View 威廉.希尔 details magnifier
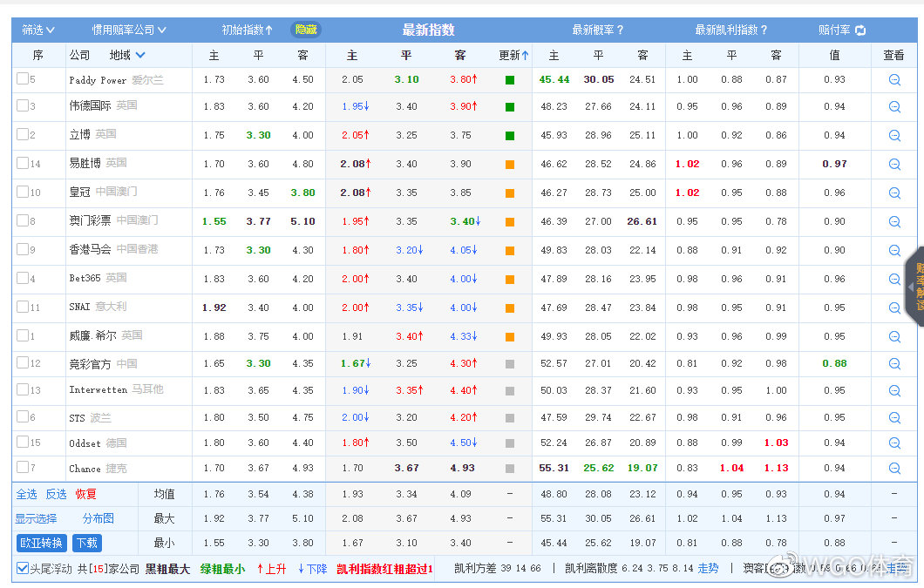The image size is (924, 588). tap(894, 336)
